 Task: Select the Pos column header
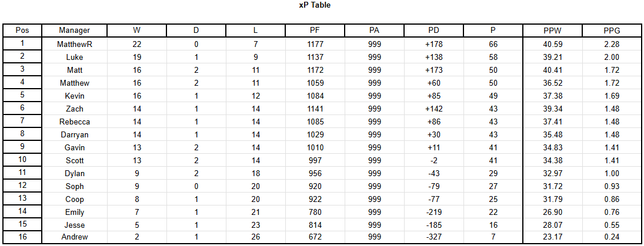(x=22, y=31)
